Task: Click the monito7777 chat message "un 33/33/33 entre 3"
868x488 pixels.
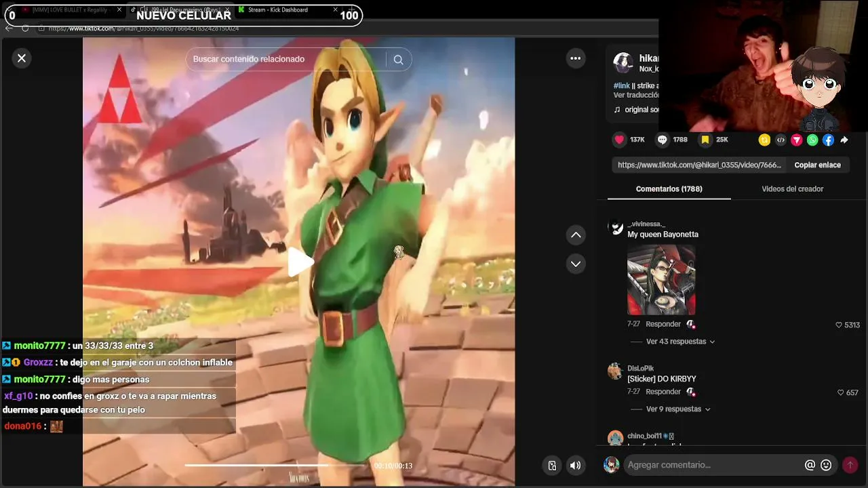Action: [x=113, y=346]
